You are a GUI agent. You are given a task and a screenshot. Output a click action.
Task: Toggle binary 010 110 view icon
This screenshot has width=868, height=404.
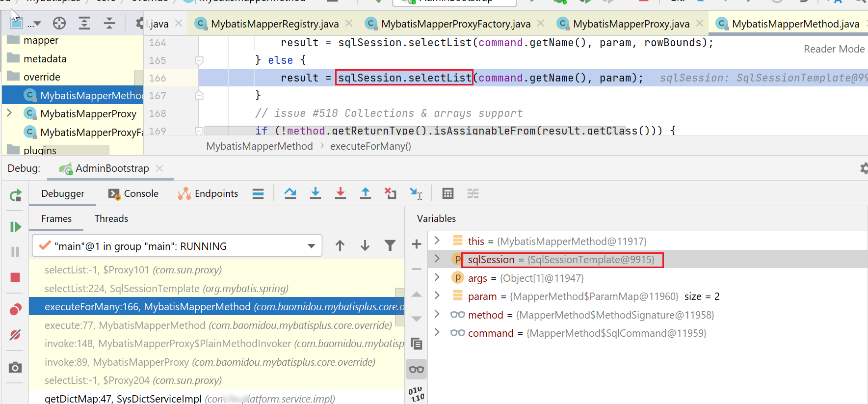point(417,394)
